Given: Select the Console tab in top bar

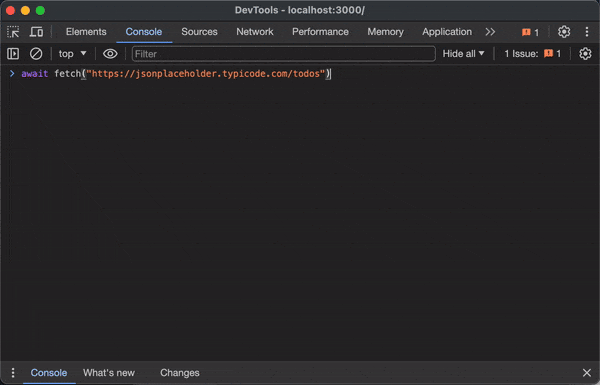Looking at the screenshot, I should [144, 32].
